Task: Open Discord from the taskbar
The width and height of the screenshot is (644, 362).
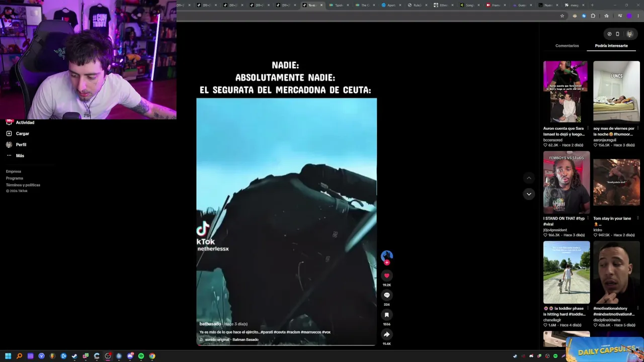Action: tap(130, 356)
